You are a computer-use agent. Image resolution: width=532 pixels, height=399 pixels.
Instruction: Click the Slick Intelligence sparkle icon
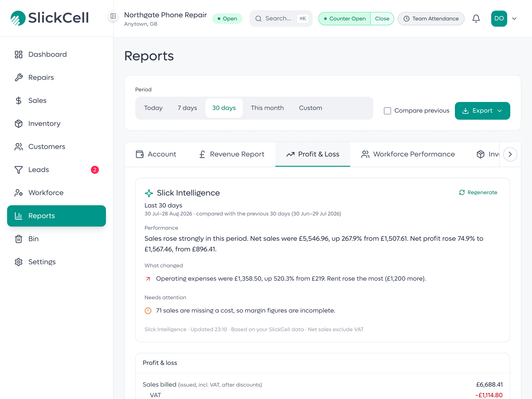pyautogui.click(x=149, y=193)
